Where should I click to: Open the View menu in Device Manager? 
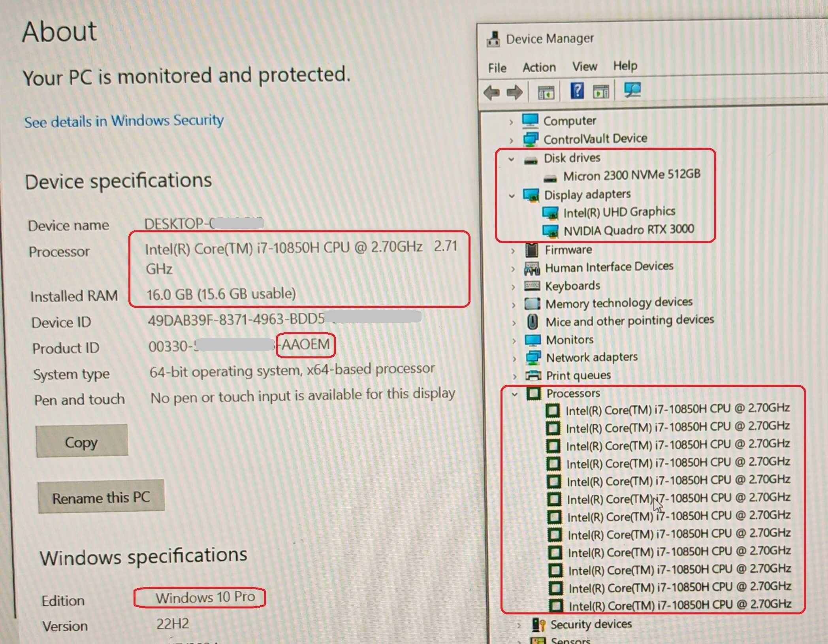pyautogui.click(x=585, y=66)
